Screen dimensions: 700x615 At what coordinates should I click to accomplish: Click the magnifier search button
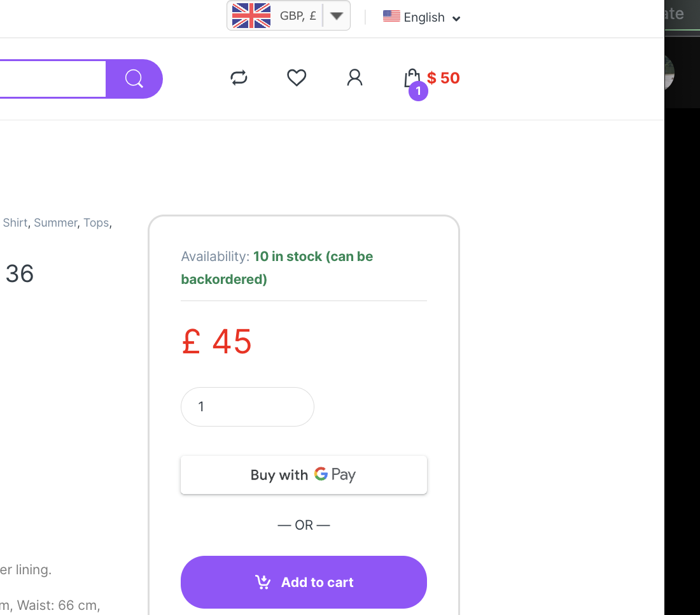tap(134, 79)
